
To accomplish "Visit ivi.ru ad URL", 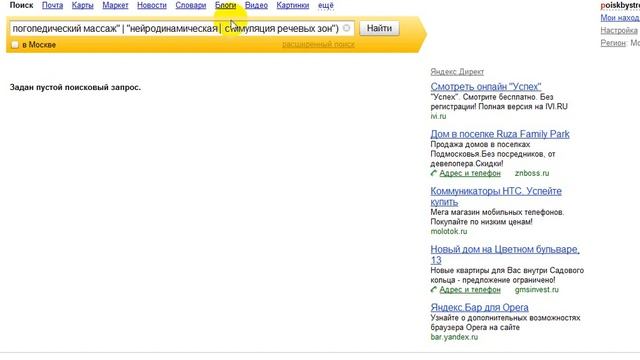I will coord(438,116).
